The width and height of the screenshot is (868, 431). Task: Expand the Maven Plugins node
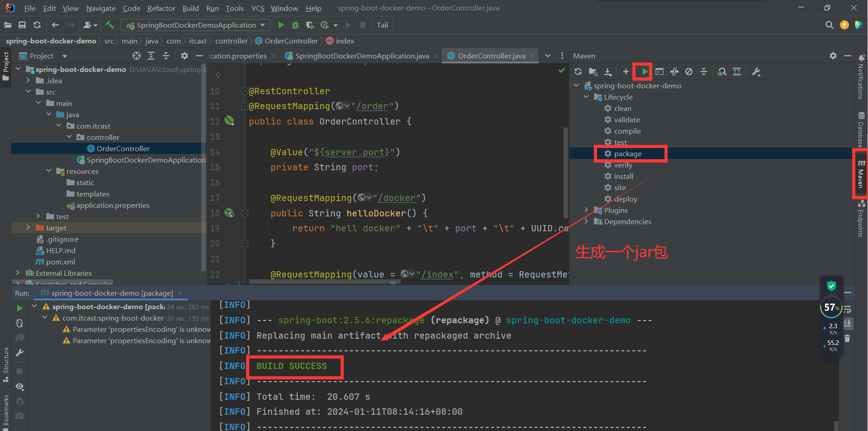click(x=586, y=210)
